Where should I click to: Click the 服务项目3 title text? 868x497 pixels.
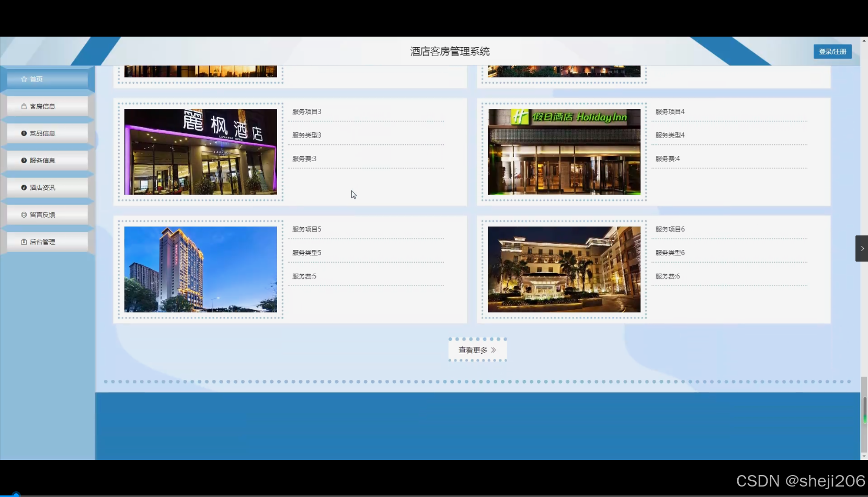point(307,112)
